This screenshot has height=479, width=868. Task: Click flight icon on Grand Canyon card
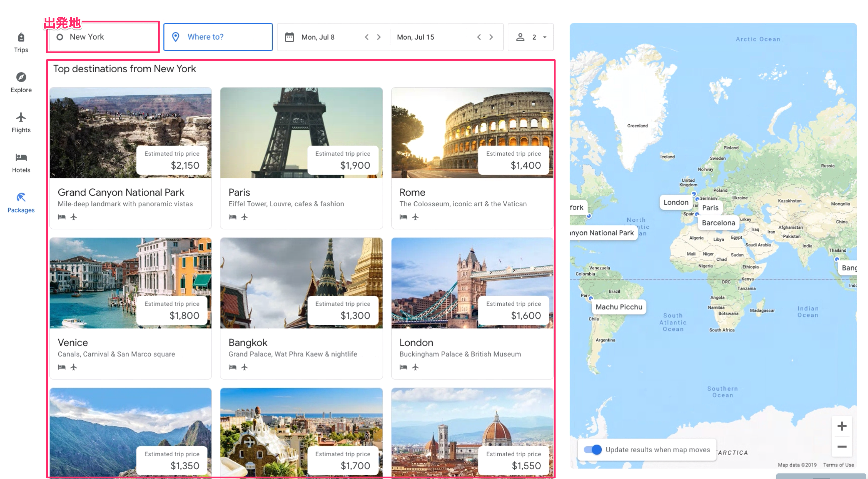74,217
